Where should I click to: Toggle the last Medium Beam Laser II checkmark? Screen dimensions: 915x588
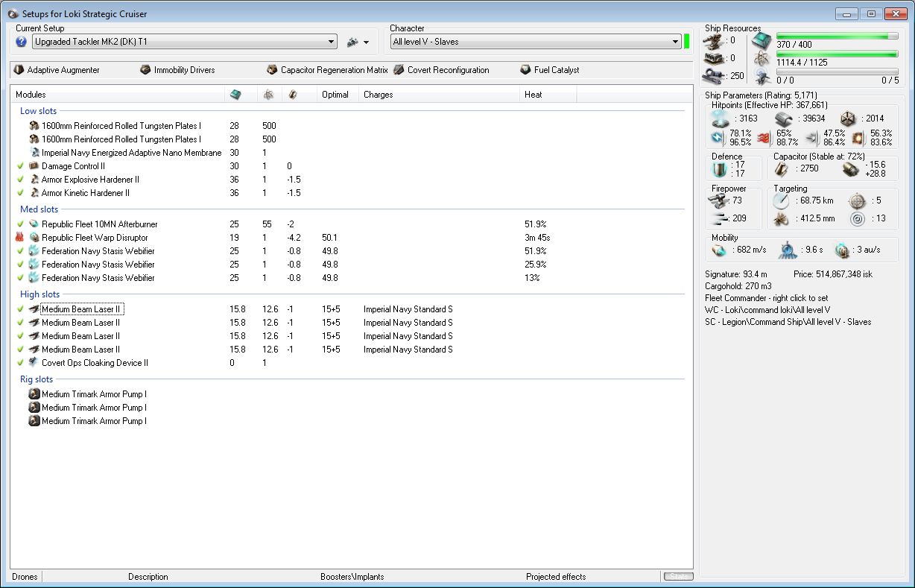[x=20, y=350]
